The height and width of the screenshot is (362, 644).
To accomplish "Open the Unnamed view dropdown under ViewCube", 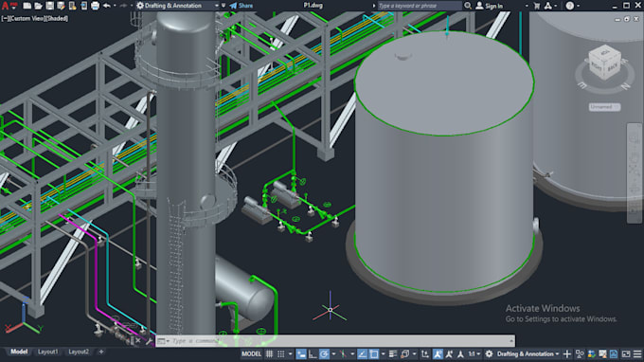I will pos(604,107).
